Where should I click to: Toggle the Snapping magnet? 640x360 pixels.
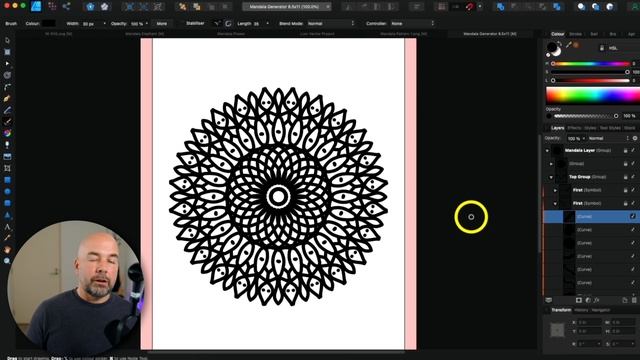point(470,7)
